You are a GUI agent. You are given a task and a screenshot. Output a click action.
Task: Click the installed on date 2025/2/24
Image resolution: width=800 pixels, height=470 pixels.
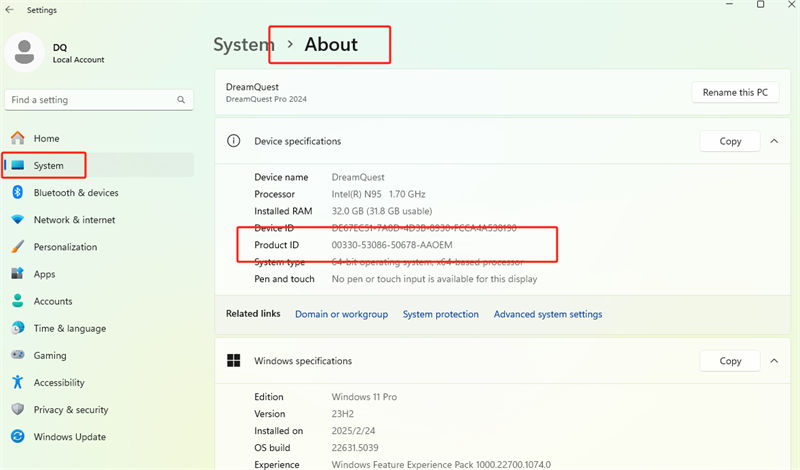click(x=353, y=431)
